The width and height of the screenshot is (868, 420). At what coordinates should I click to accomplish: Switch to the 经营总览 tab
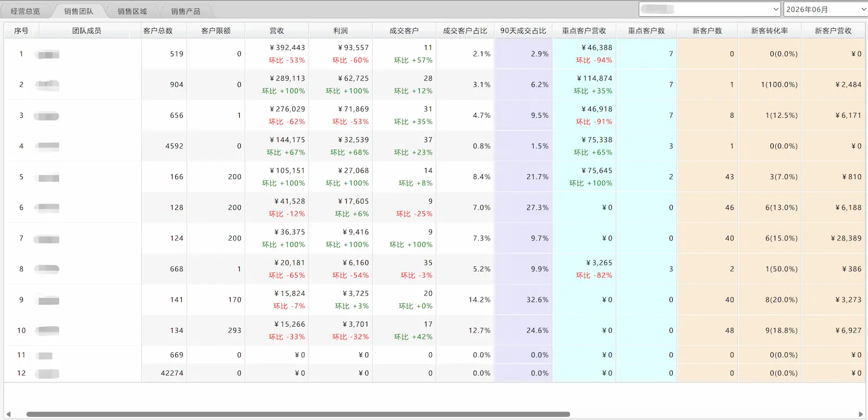click(x=25, y=11)
